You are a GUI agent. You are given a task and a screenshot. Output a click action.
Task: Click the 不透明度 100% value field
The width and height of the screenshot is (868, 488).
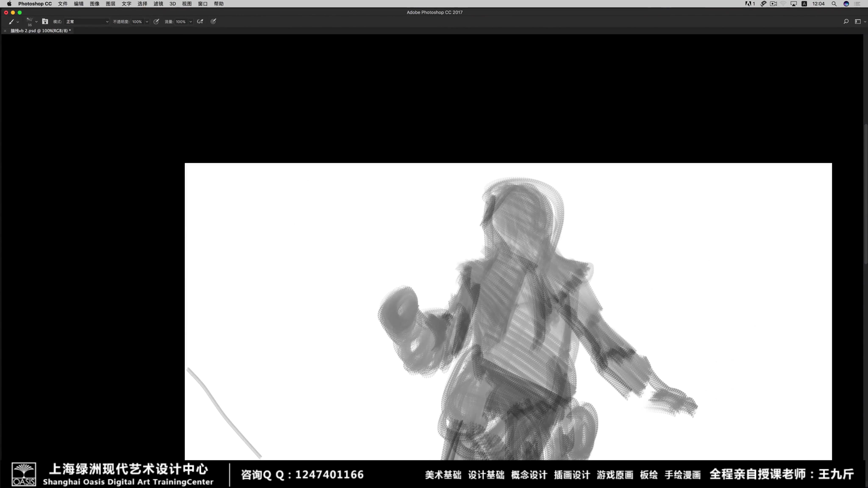click(138, 22)
